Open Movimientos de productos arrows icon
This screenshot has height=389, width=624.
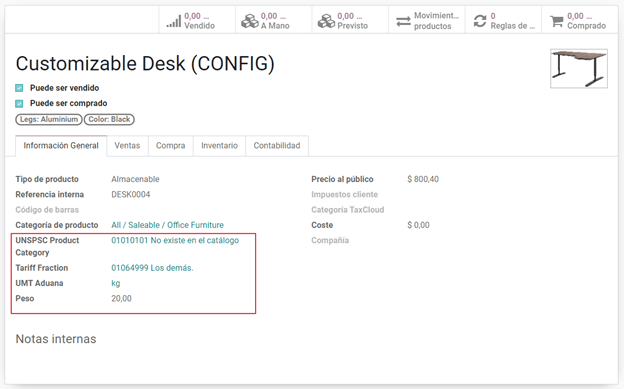click(403, 21)
